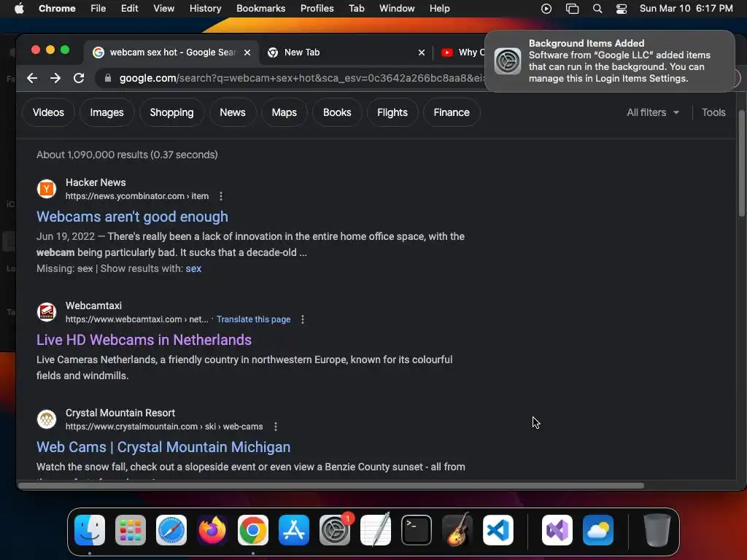Open Spotlight search in the menu bar
Image resolution: width=747 pixels, height=560 pixels.
tap(597, 9)
